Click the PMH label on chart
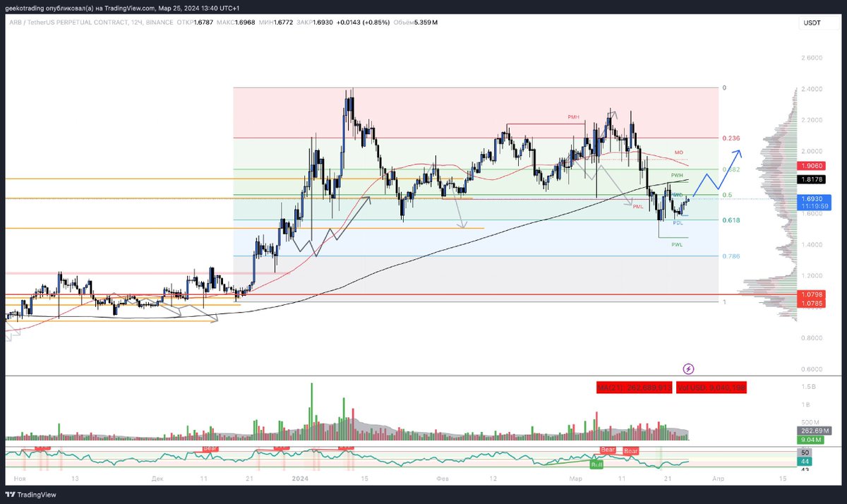847x504 pixels. tap(574, 116)
